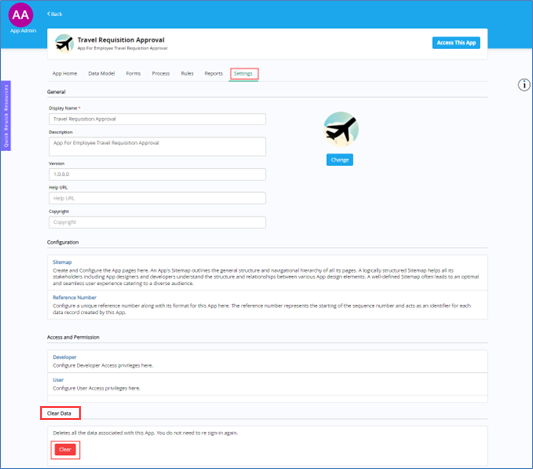Click the Access This App button
This screenshot has height=469, width=533.
[456, 43]
